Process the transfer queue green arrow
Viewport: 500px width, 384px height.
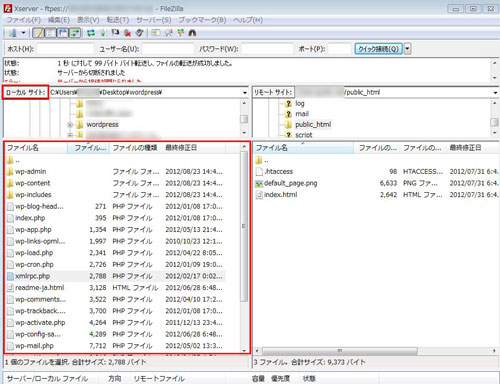(x=103, y=33)
